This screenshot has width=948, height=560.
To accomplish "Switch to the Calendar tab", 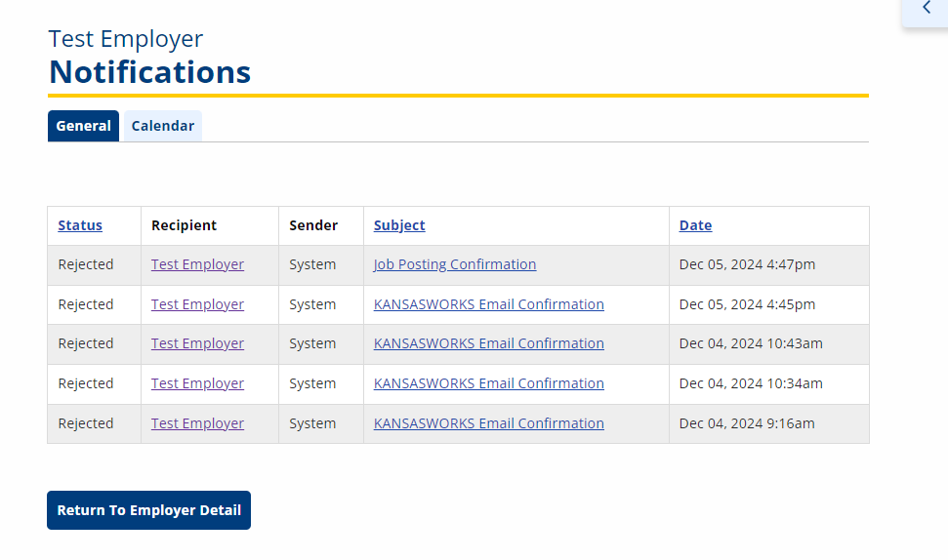I will [x=162, y=126].
